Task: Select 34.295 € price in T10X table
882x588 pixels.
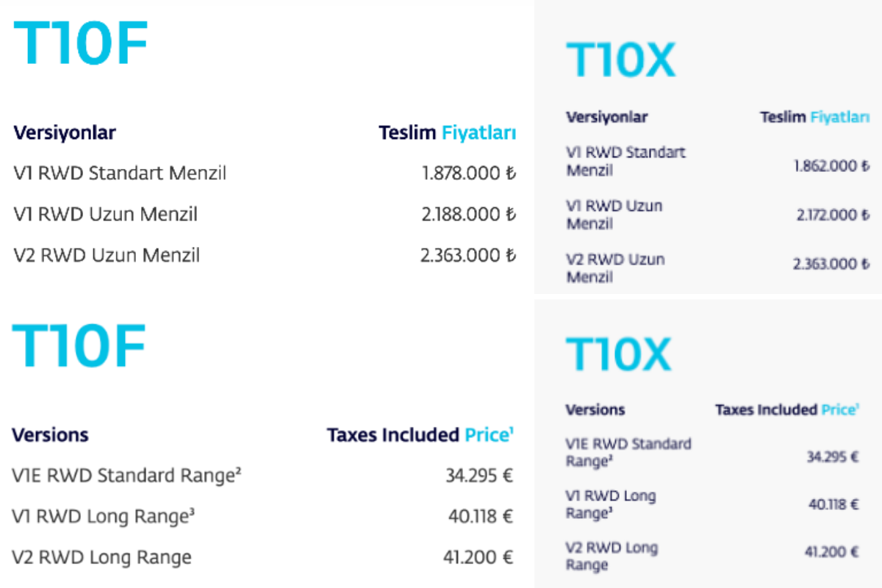Action: [x=833, y=456]
